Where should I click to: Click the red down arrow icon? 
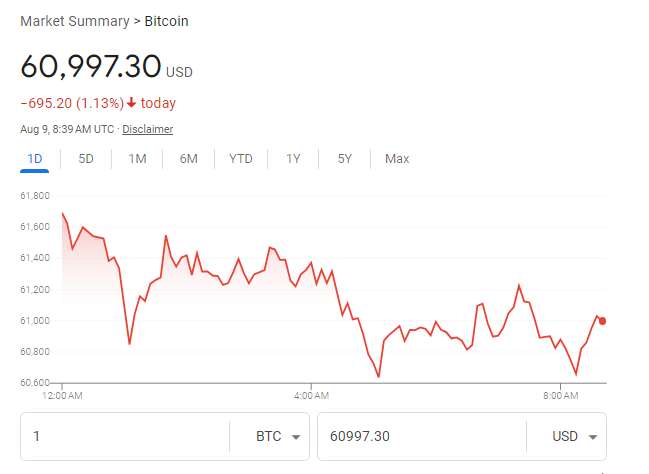point(131,102)
